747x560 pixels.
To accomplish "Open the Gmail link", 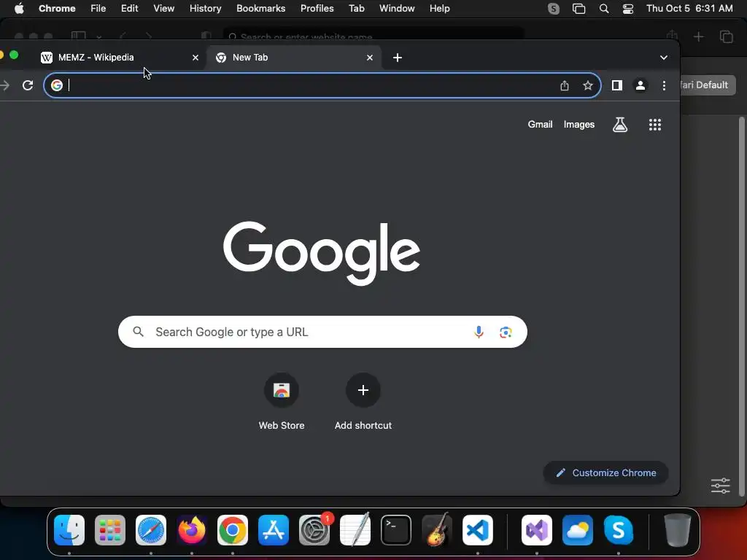I will [x=540, y=125].
